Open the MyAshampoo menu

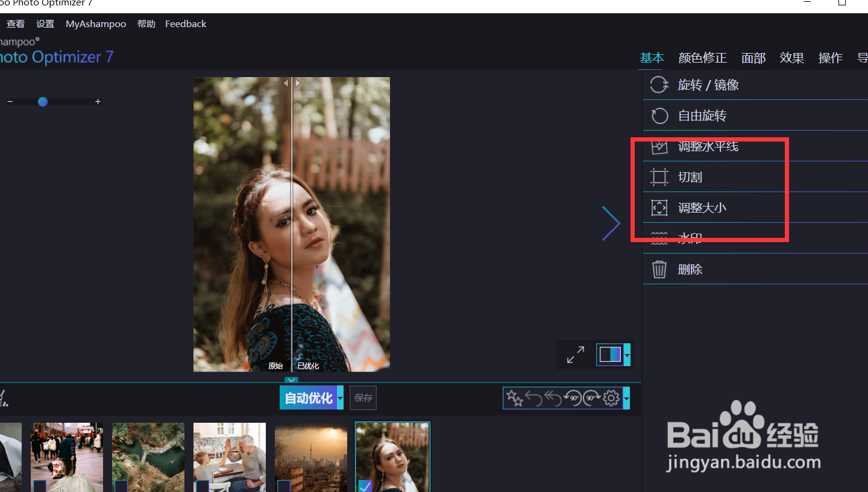coord(96,24)
